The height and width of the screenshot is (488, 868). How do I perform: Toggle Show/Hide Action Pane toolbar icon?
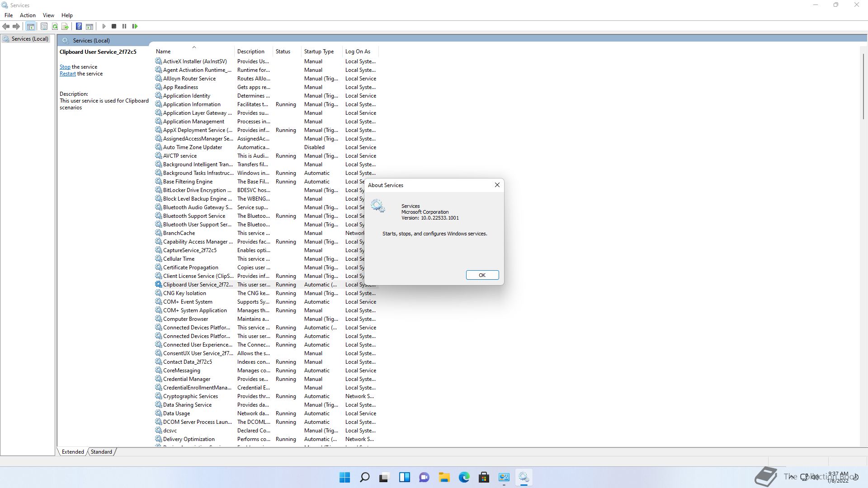pos(90,26)
